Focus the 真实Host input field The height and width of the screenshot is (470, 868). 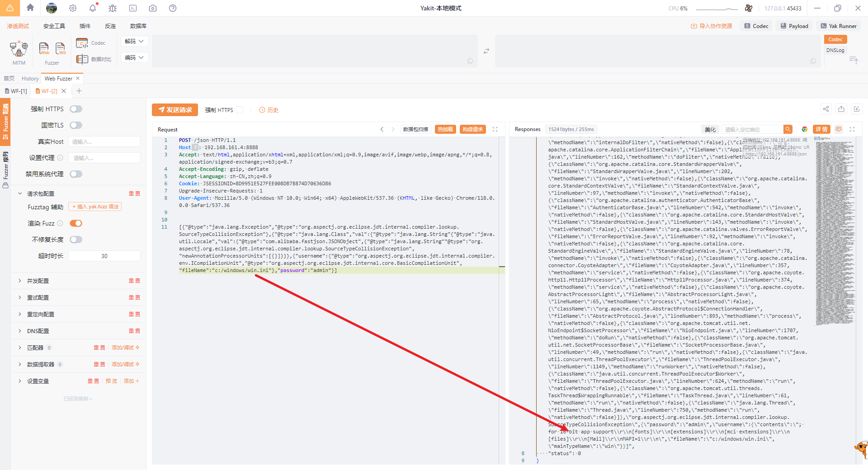[x=104, y=141]
